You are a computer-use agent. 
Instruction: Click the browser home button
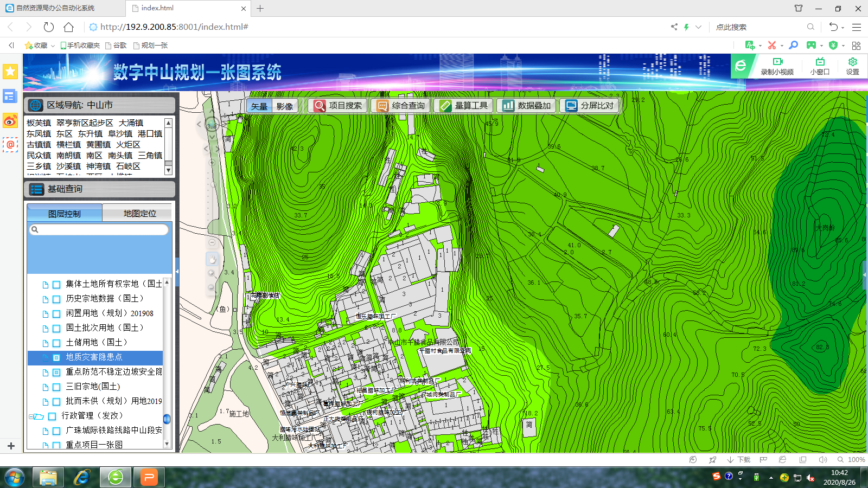click(68, 27)
